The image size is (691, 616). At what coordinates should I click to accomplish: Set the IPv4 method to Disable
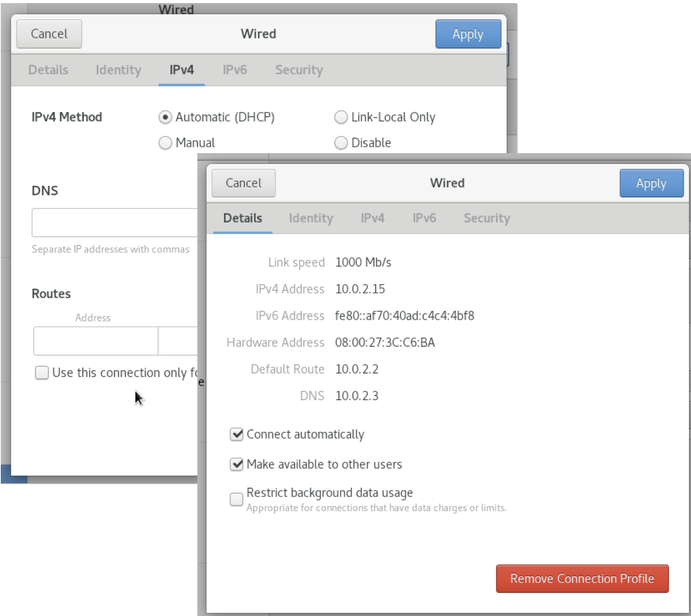click(x=340, y=143)
